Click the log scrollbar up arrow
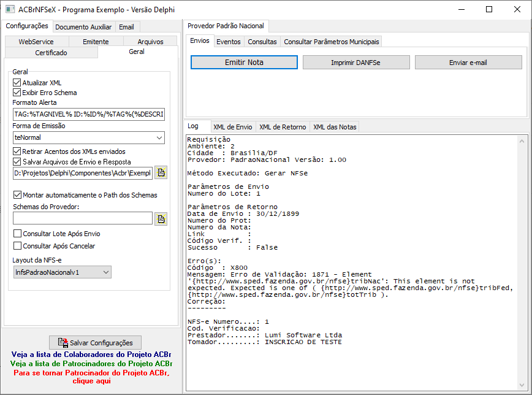 522,140
